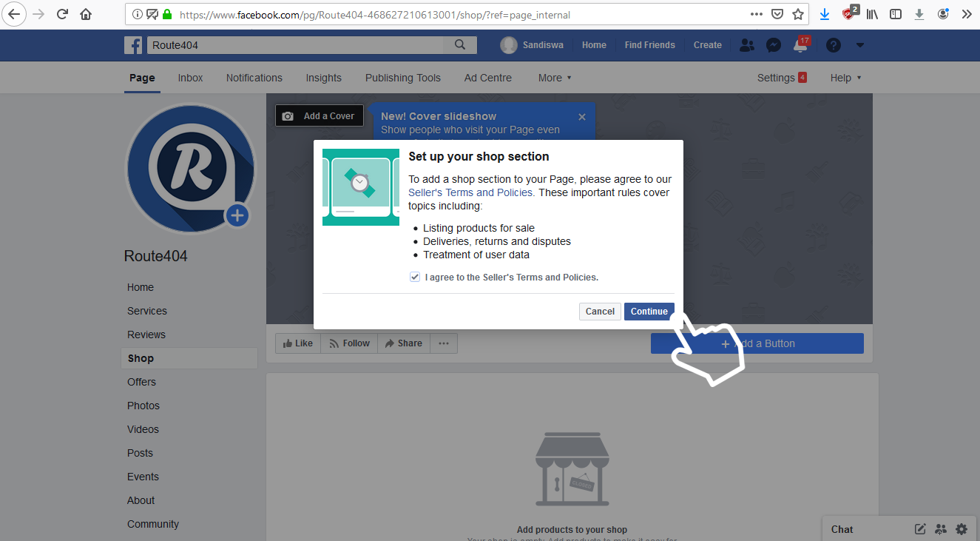The height and width of the screenshot is (541, 980).
Task: Open the Help dropdown menu
Action: (x=845, y=78)
